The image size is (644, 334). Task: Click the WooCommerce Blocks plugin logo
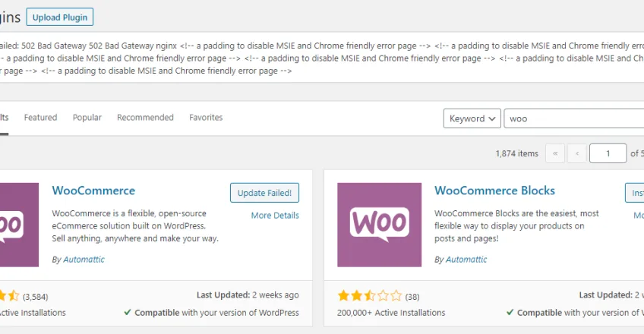click(379, 225)
